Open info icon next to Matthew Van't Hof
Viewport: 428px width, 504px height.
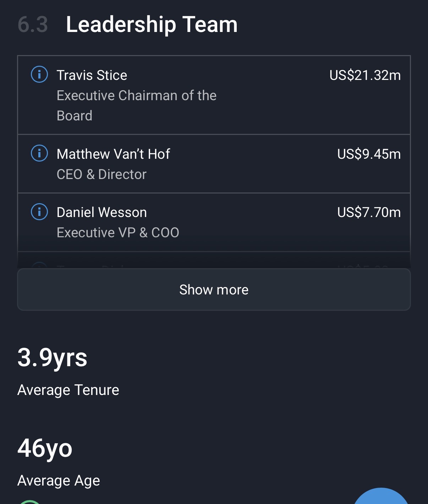[x=39, y=153]
